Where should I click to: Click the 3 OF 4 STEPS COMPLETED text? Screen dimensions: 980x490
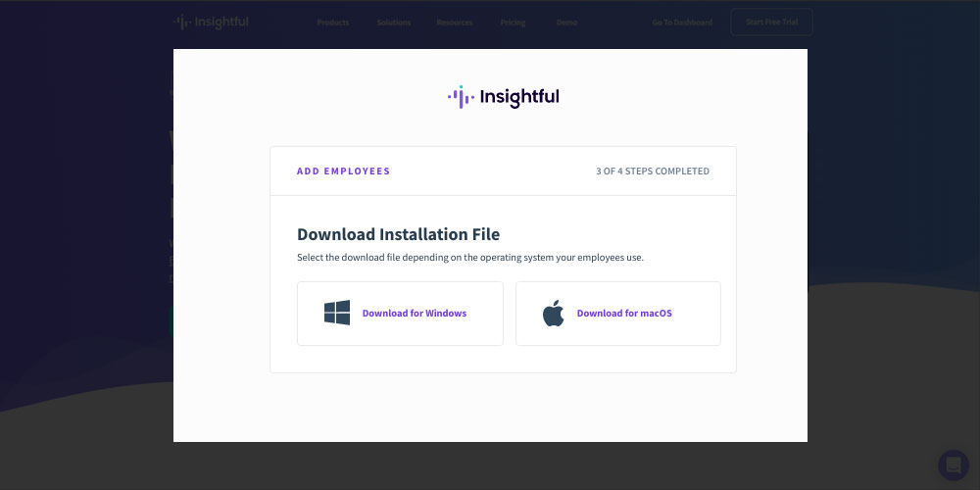click(653, 171)
